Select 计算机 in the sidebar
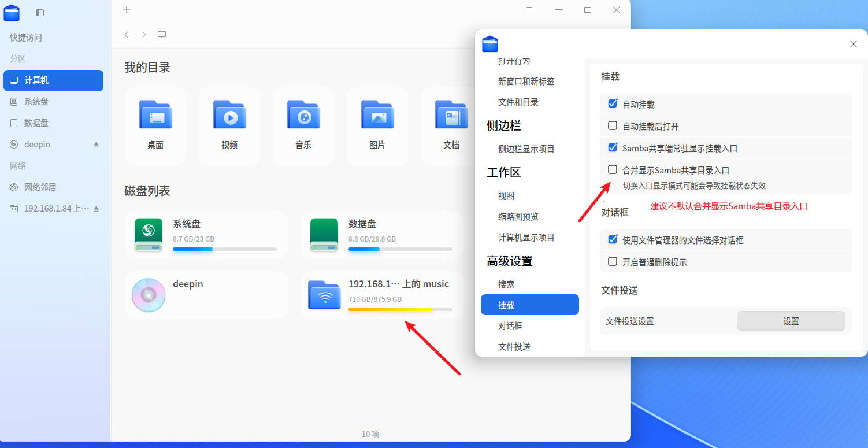868x448 pixels. (53, 80)
